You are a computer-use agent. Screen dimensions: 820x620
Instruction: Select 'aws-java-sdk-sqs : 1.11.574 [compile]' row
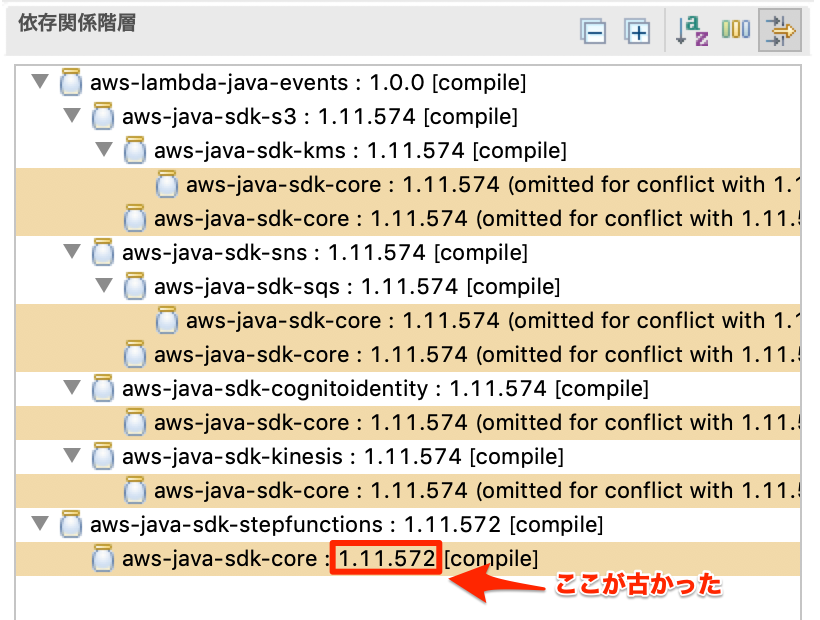(408, 286)
